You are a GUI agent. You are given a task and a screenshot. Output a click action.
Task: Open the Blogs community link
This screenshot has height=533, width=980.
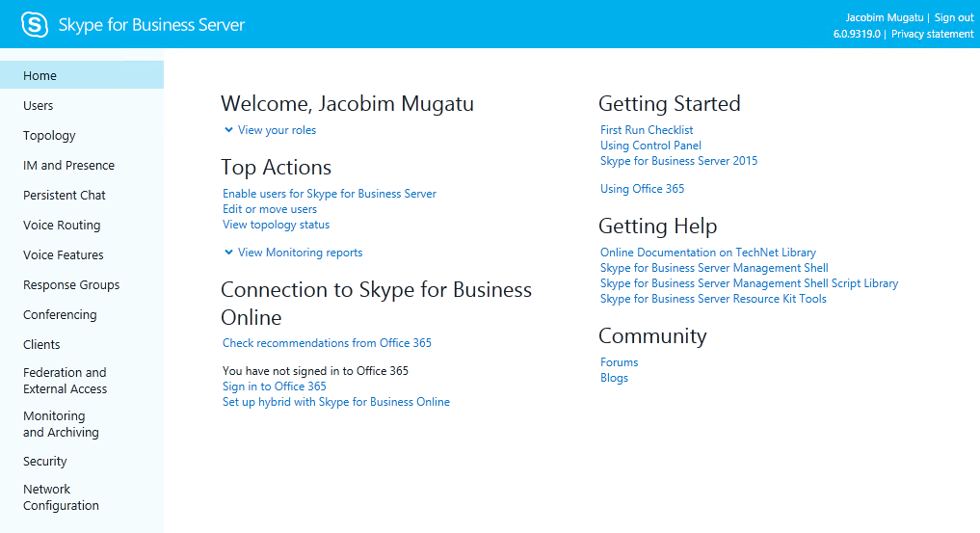pyautogui.click(x=615, y=378)
